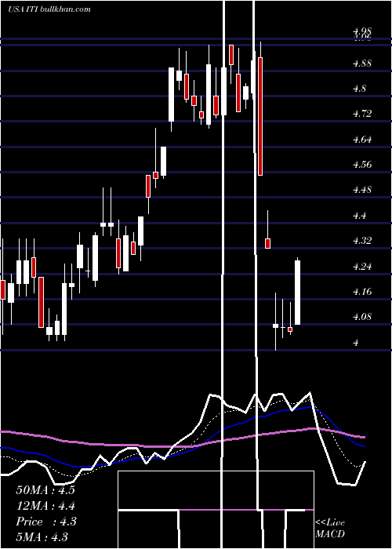This screenshot has width=392, height=549.
Task: Click the 4.4 price axis label
Action: [359, 216]
